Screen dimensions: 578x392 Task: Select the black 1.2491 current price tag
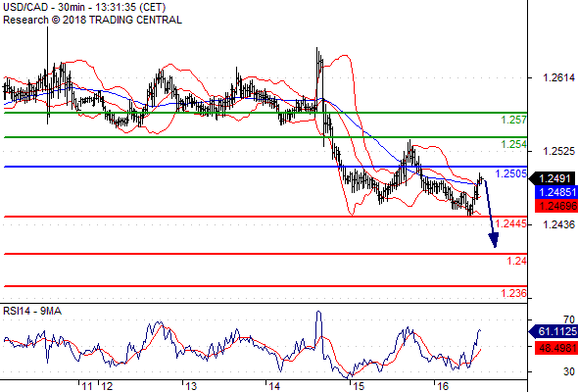pyautogui.click(x=553, y=179)
